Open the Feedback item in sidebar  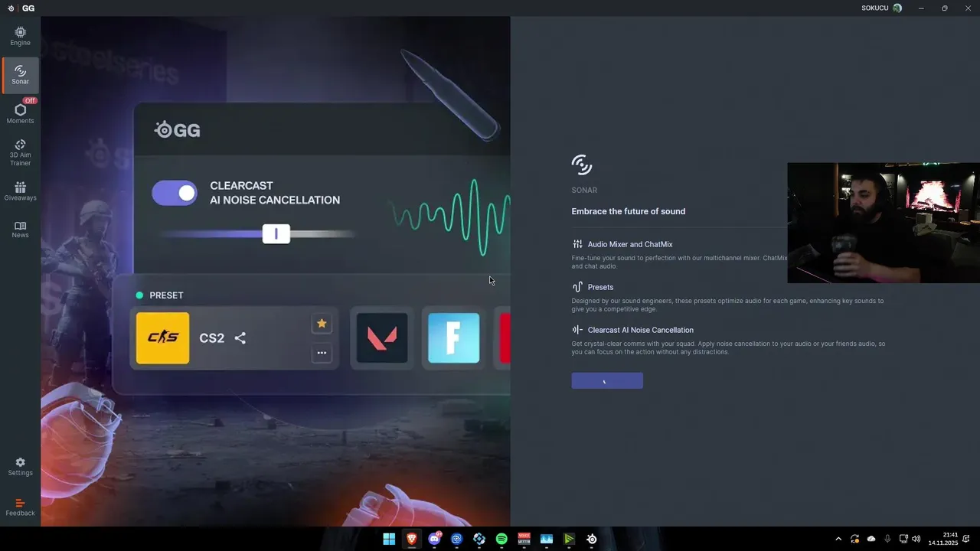pyautogui.click(x=20, y=507)
